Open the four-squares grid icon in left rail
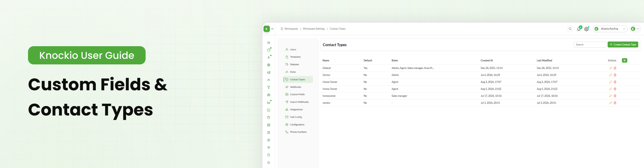Image resolution: width=644 pixels, height=168 pixels. click(268, 125)
